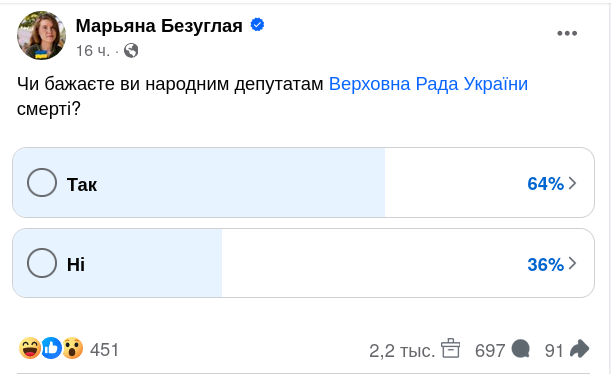611x374 pixels.
Task: Open the 36% Ні results
Action: (546, 265)
